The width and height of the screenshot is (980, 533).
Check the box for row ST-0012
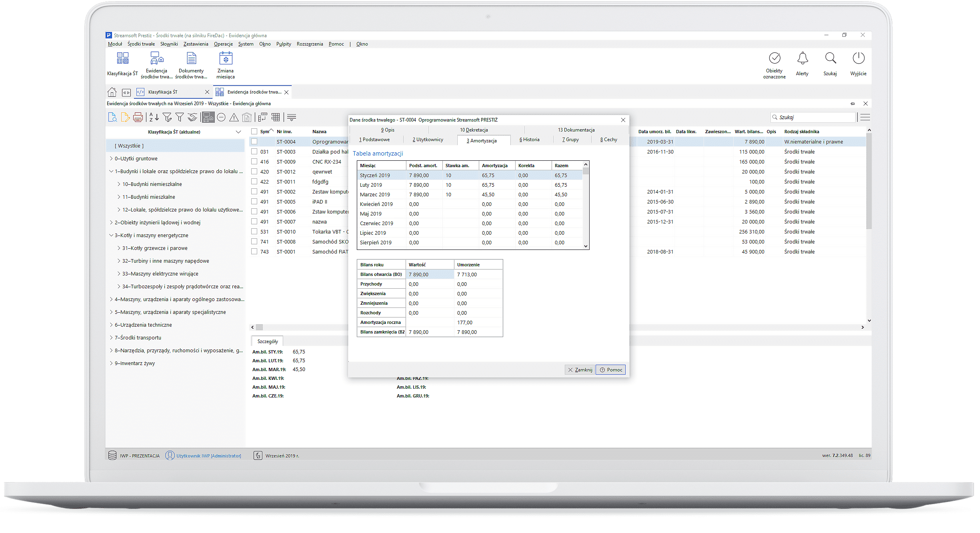click(254, 172)
